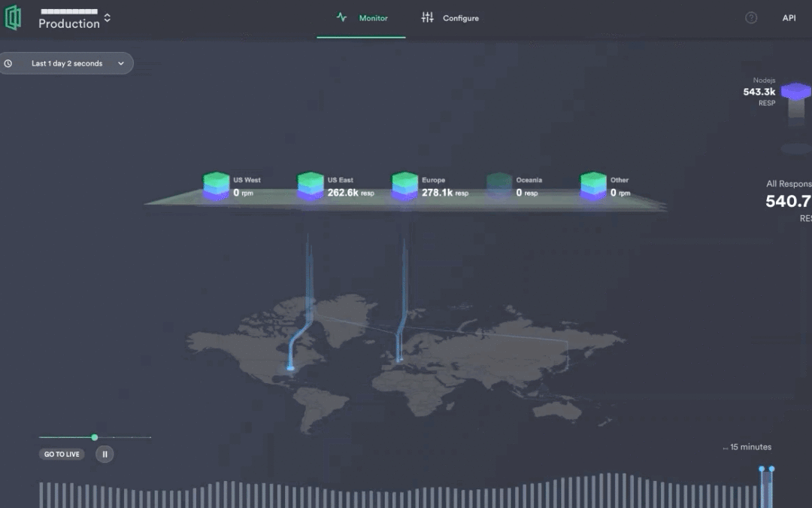812x508 pixels.
Task: Click the Configure sliders icon
Action: (427, 17)
